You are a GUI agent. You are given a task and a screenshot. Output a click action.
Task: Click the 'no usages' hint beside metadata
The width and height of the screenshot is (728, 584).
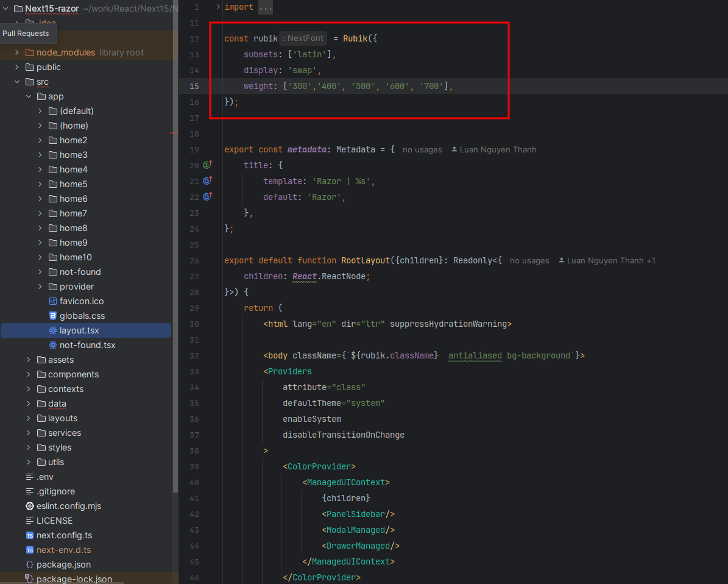pos(422,149)
